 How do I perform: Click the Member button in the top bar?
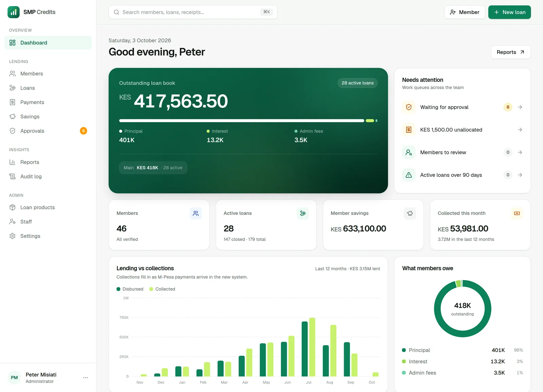(x=464, y=12)
